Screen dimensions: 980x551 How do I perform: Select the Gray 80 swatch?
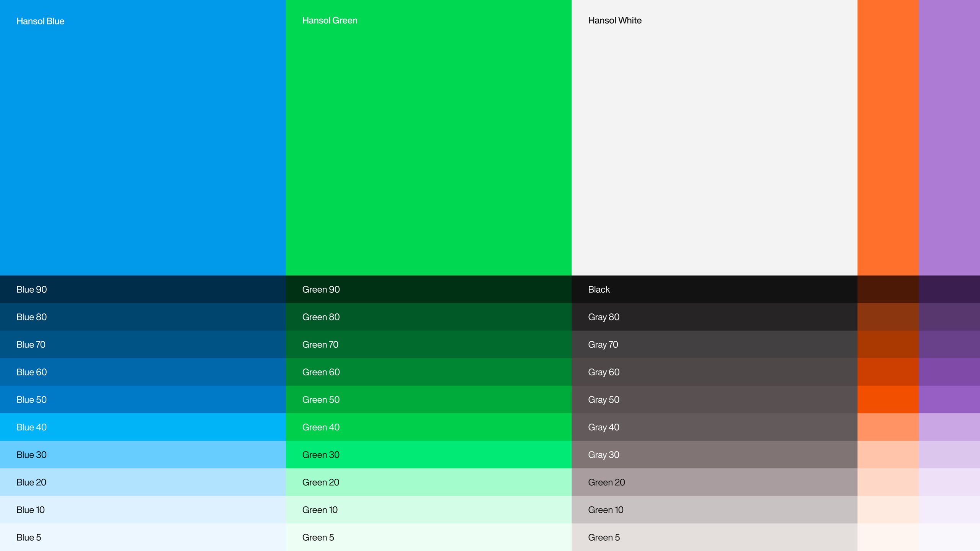point(714,317)
